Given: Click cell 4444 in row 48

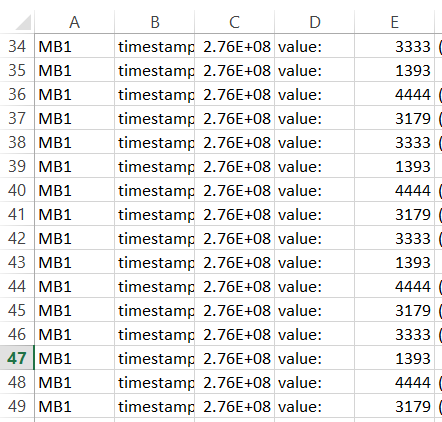Looking at the screenshot, I should [394, 382].
